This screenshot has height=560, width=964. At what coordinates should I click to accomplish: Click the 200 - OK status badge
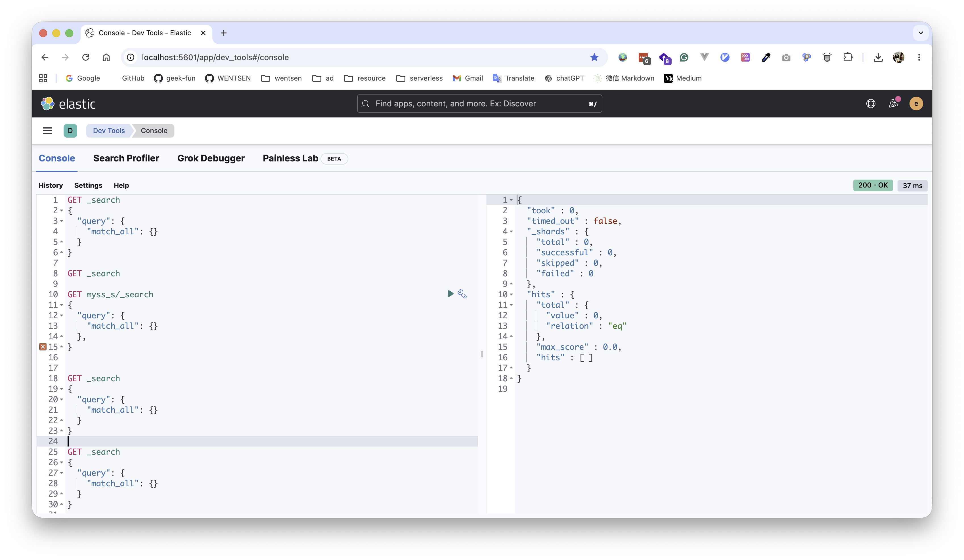click(x=873, y=186)
